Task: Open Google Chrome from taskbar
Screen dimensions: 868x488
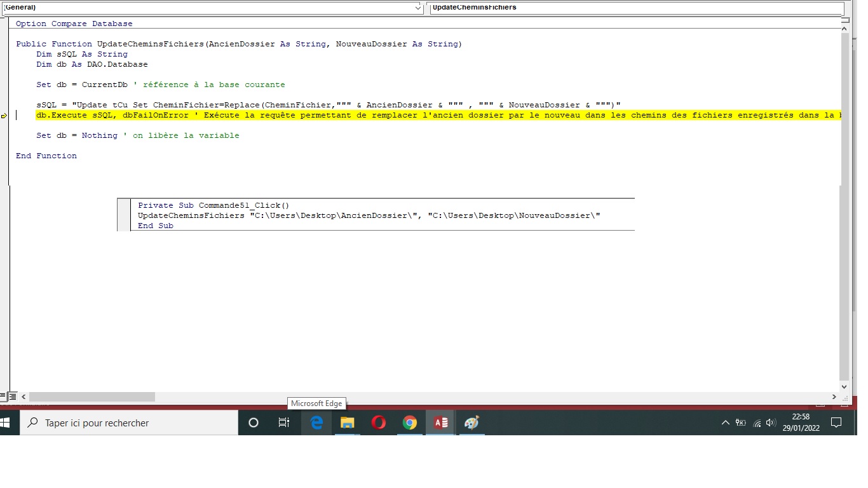Action: coord(410,423)
